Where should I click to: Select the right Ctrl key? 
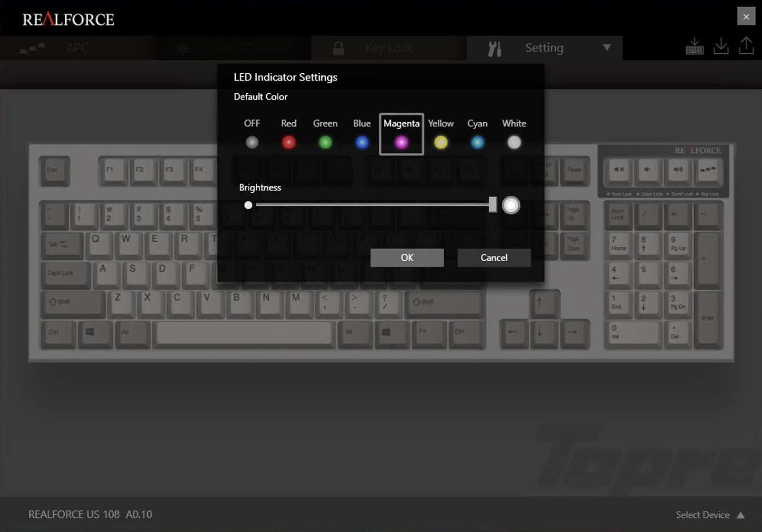(466, 335)
